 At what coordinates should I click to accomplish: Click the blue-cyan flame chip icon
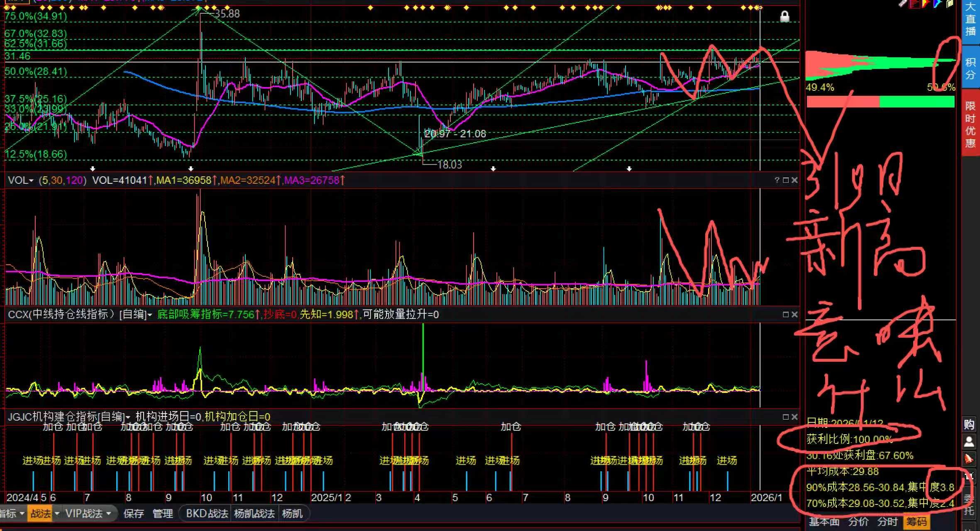coord(937,4)
